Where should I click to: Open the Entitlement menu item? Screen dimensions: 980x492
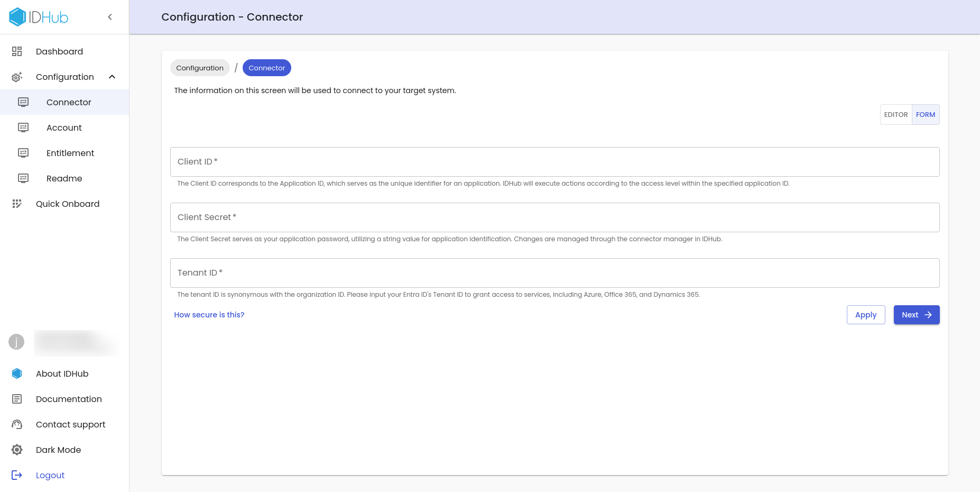point(70,153)
